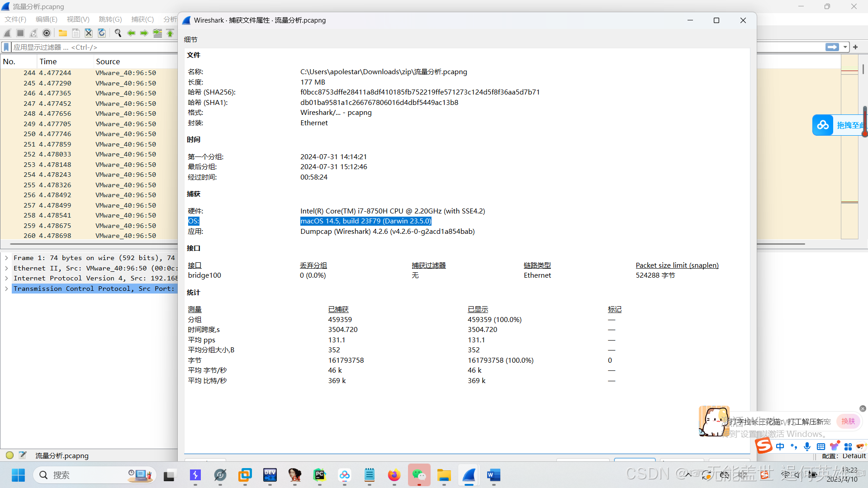The image size is (868, 488).
Task: Click the apply filter blue arrow button
Action: coord(832,47)
